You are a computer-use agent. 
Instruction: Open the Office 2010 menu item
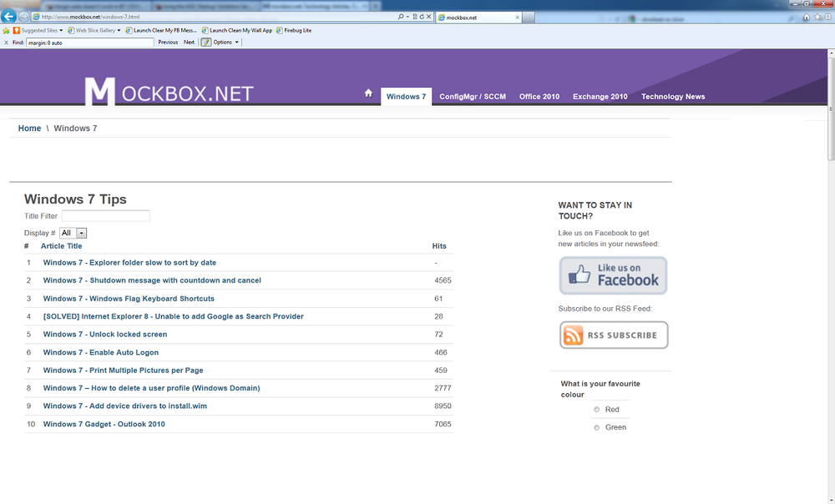coord(539,96)
